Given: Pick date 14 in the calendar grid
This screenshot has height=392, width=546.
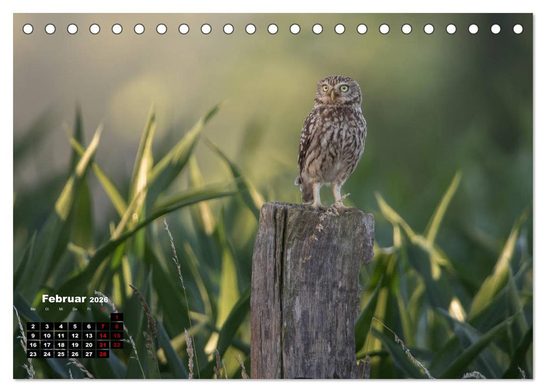Looking at the screenshot, I should click(102, 336).
